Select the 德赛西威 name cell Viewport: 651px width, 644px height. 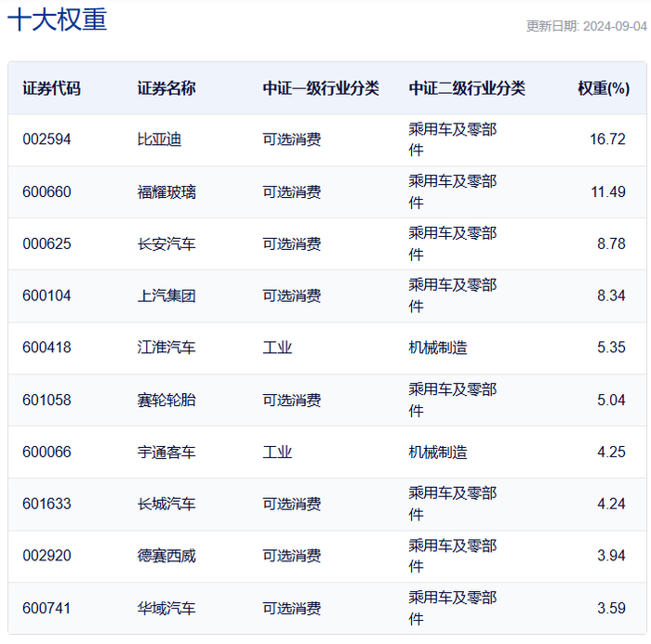[166, 556]
